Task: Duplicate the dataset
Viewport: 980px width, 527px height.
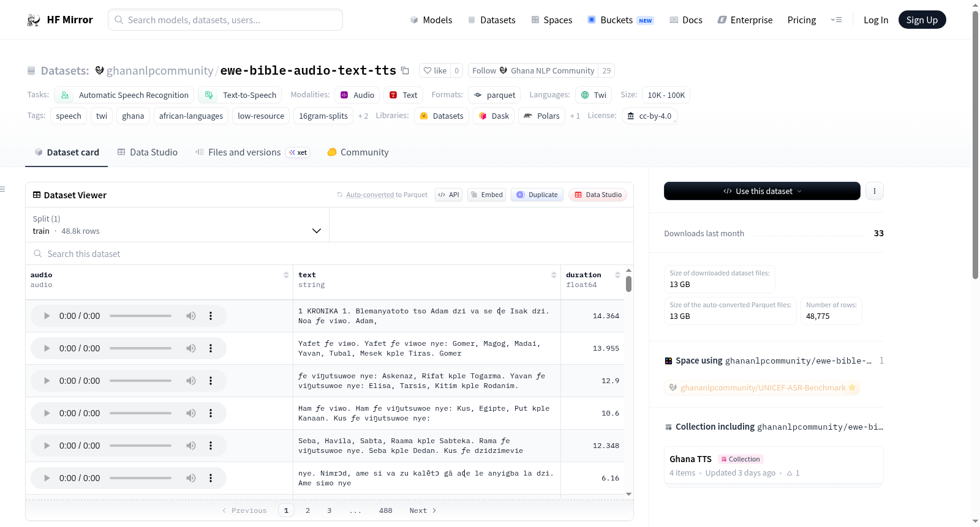Action: pos(537,195)
